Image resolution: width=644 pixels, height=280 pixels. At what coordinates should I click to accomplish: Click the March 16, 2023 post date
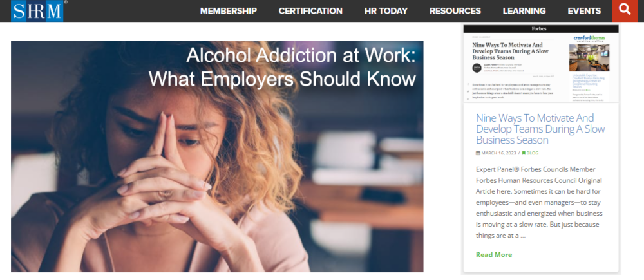coord(497,153)
